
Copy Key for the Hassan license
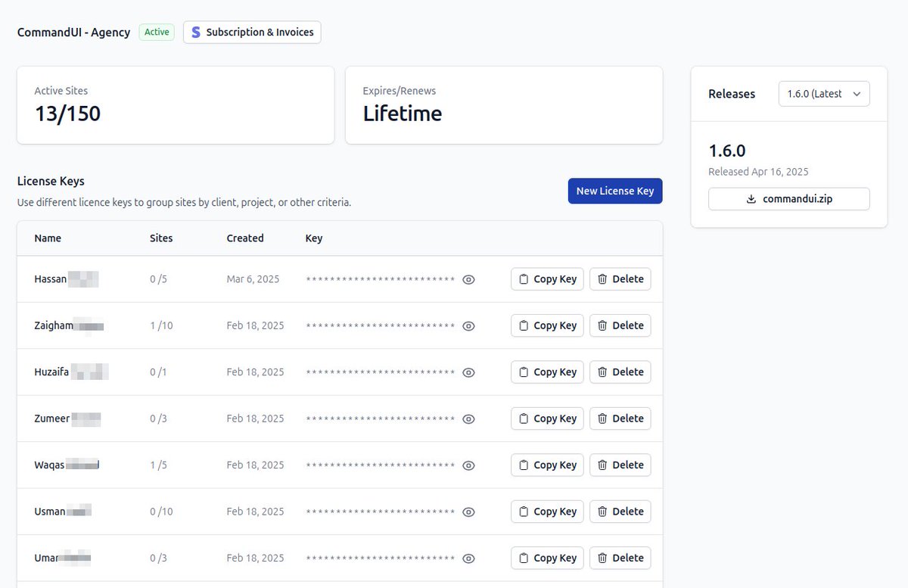(x=547, y=278)
